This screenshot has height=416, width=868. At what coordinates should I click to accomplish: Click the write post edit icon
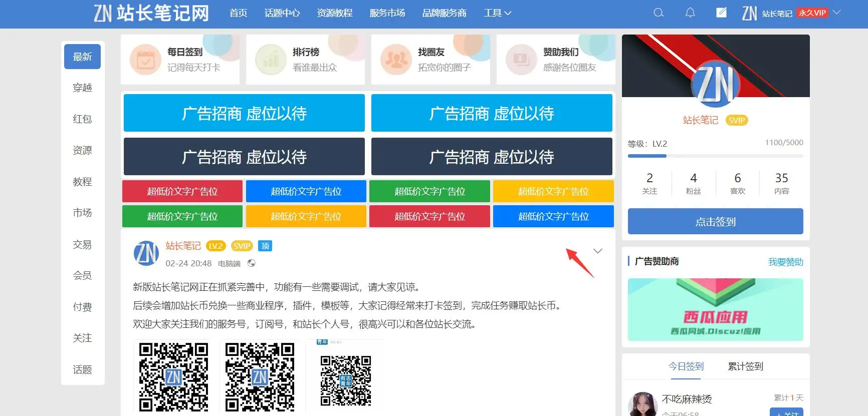(x=721, y=13)
